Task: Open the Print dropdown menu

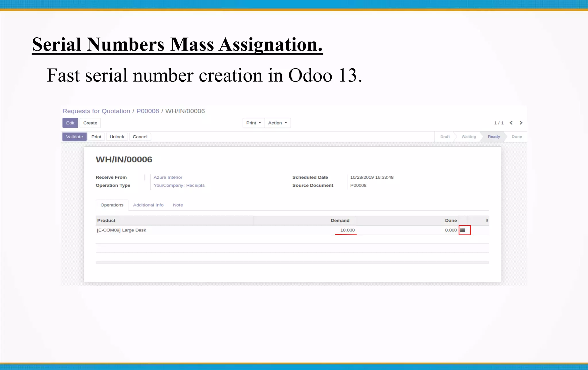Action: [254, 123]
